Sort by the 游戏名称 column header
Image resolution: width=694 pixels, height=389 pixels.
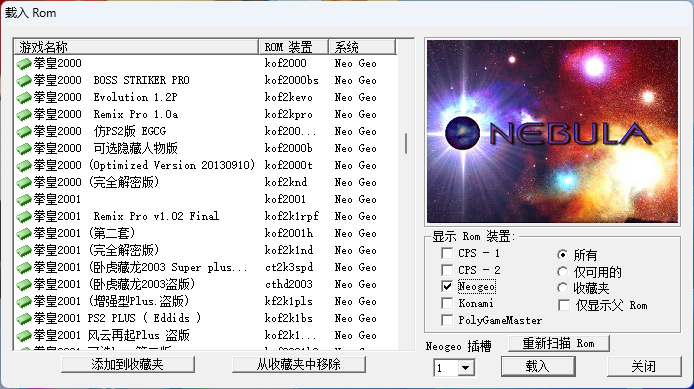point(136,47)
